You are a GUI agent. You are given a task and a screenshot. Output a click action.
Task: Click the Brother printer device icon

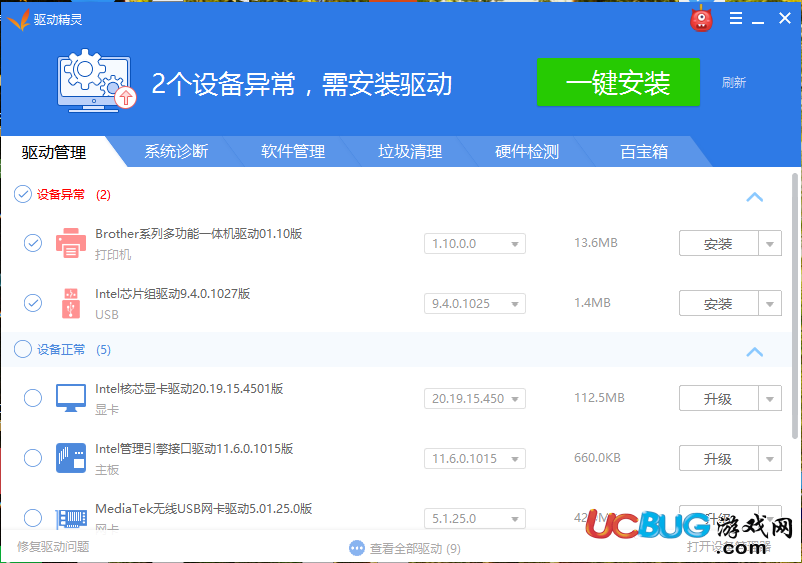point(71,243)
